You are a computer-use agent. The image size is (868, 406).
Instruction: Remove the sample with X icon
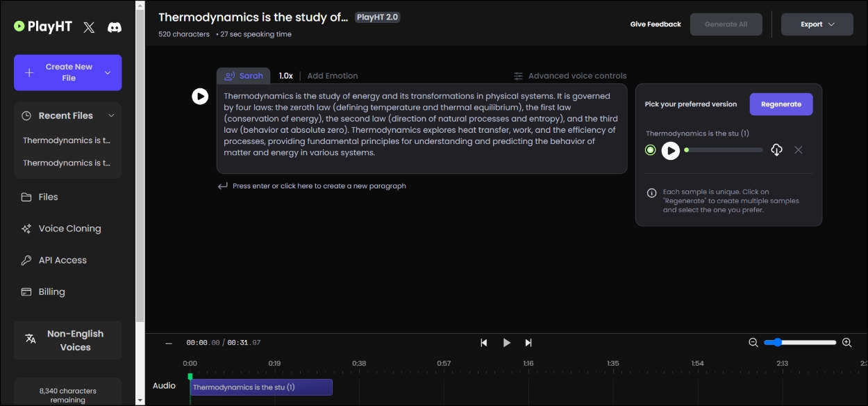799,150
